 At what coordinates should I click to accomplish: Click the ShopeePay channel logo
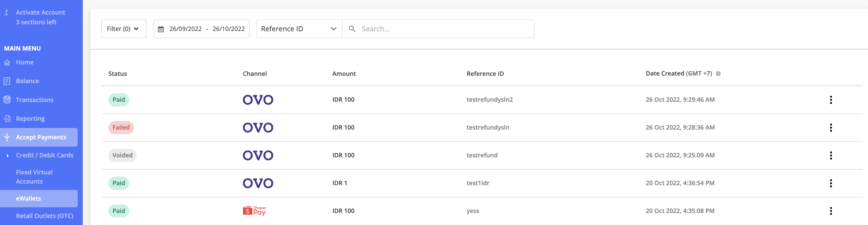(x=254, y=211)
